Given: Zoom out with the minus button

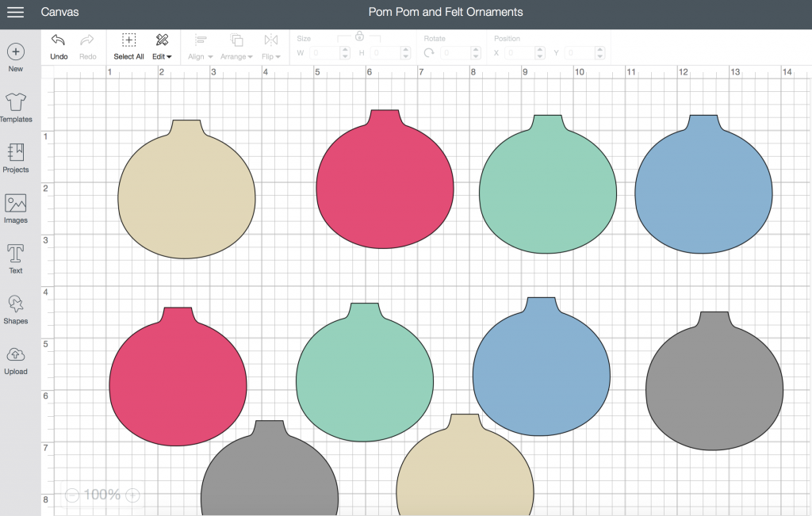Looking at the screenshot, I should click(72, 495).
